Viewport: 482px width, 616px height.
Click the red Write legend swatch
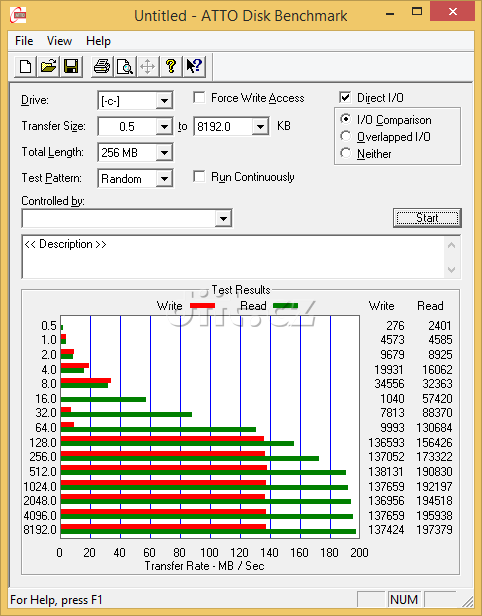pyautogui.click(x=202, y=306)
